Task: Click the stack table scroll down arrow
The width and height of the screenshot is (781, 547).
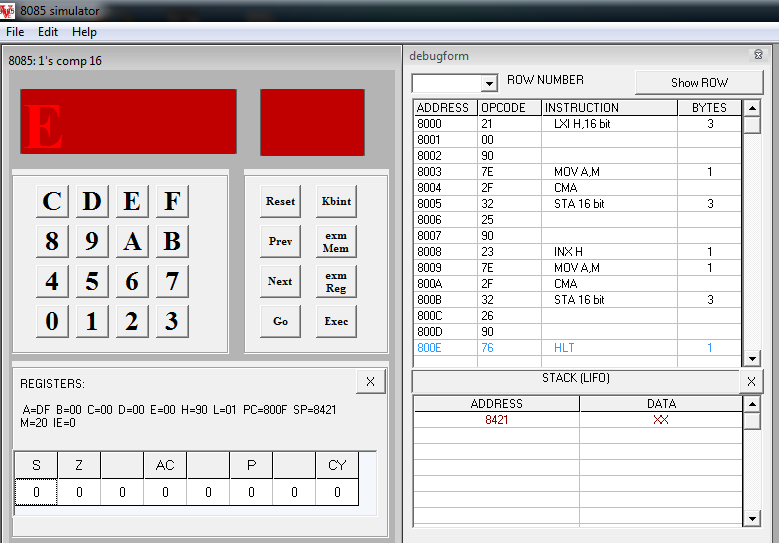Action: click(x=752, y=519)
